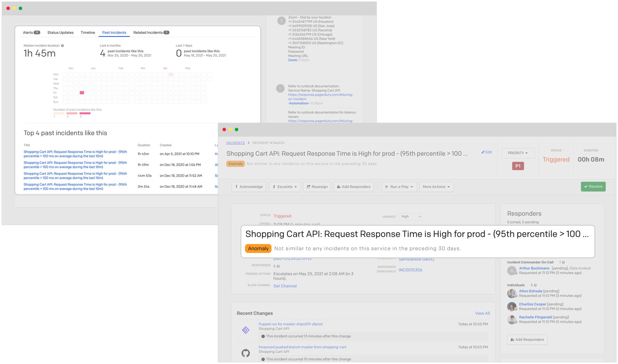Click the Zoom link in the timeline note
This screenshot has width=618, height=364.
[x=293, y=60]
